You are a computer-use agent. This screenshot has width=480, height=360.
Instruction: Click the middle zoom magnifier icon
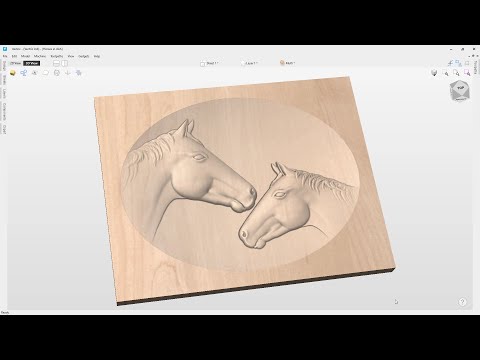tap(456, 73)
